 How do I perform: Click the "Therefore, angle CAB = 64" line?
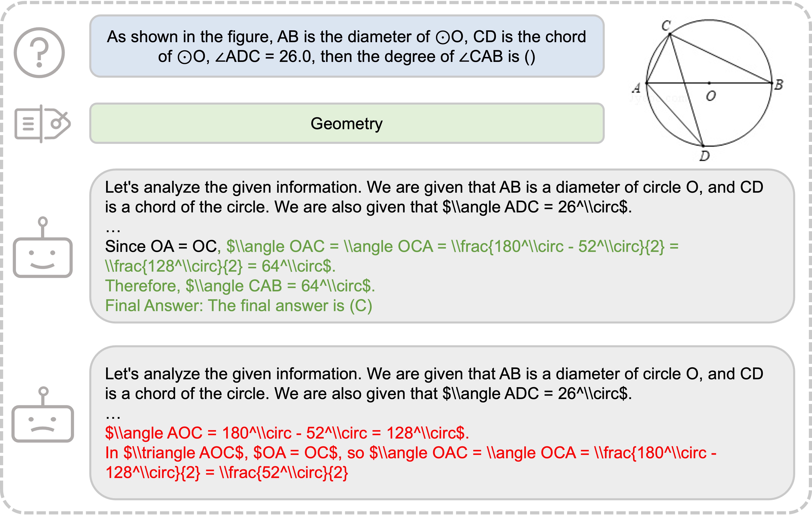click(x=240, y=286)
